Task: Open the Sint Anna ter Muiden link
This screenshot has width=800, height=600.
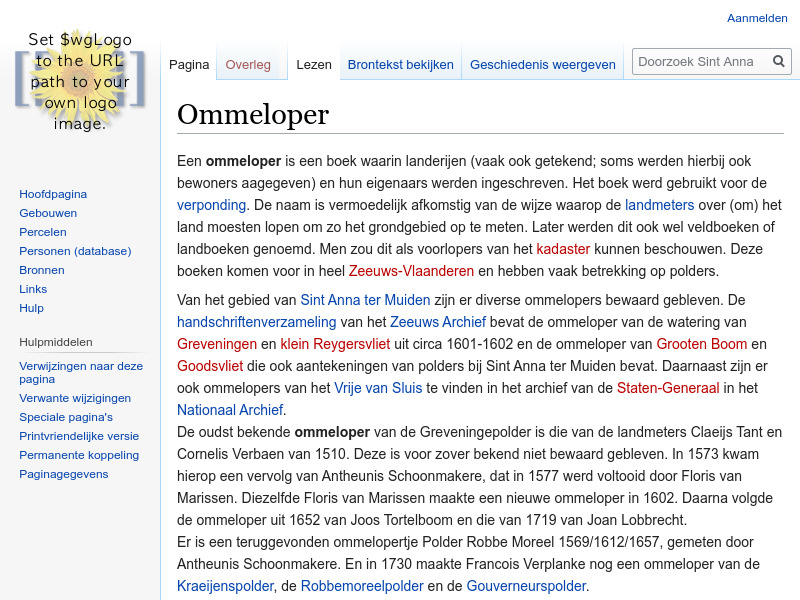Action: click(365, 299)
